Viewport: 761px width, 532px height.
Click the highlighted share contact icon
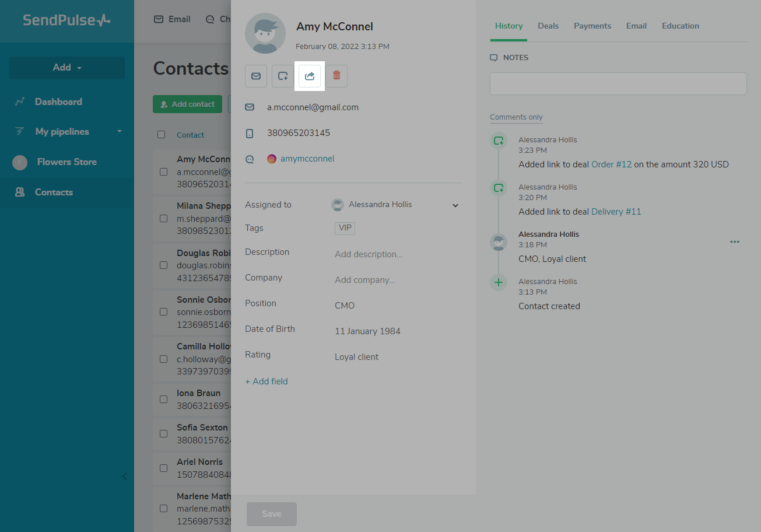[x=310, y=76]
